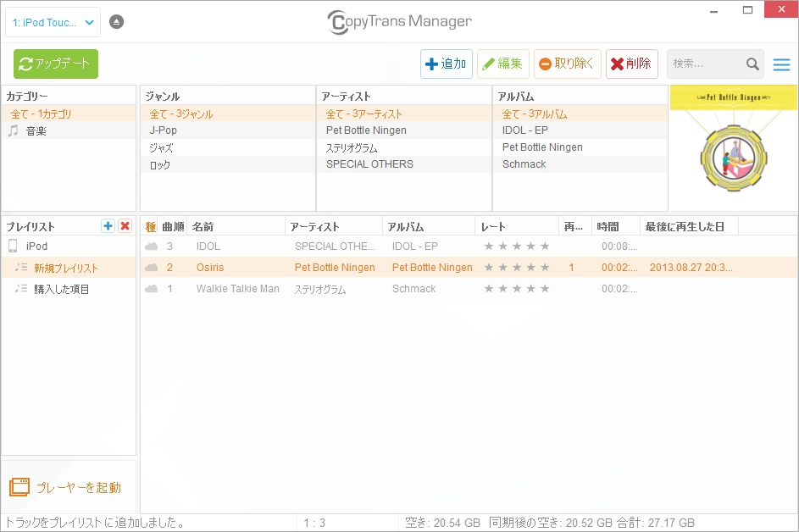Click the 取り除く remove button

[x=567, y=64]
